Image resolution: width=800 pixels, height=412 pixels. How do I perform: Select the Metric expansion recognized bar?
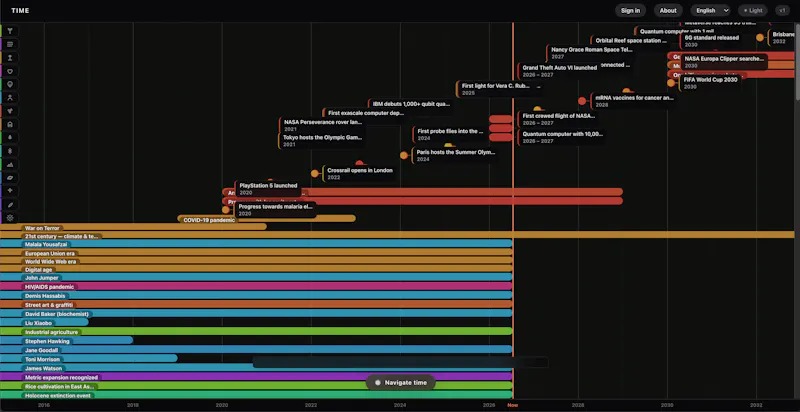[256, 377]
